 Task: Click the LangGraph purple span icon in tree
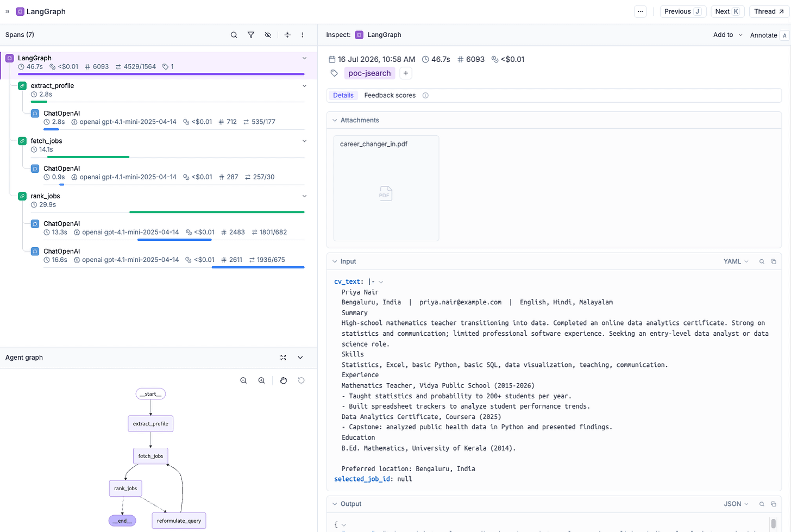tap(9, 58)
